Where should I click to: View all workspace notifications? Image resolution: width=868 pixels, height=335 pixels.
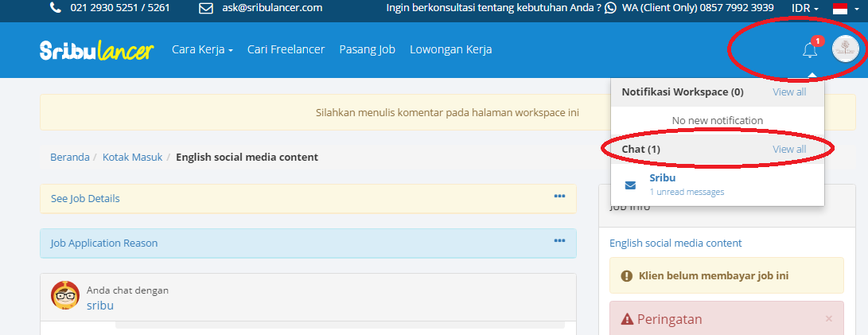789,92
